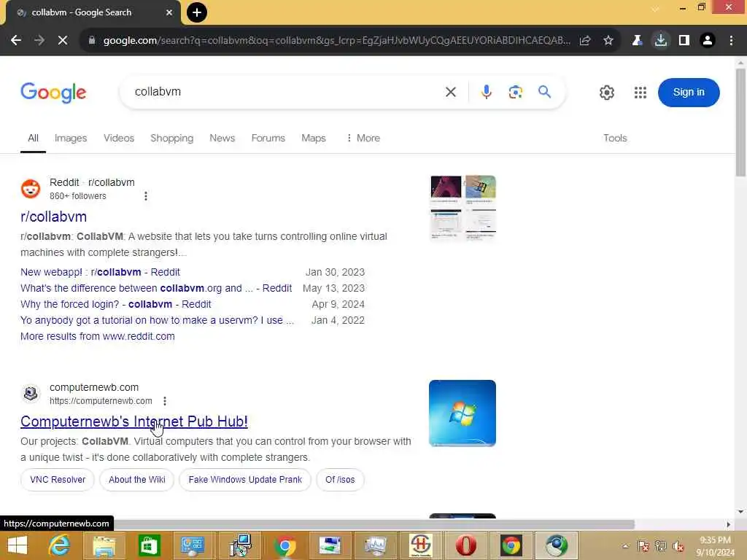Open Chrome Labs flask icon
The width and height of the screenshot is (747, 560).
click(x=637, y=41)
